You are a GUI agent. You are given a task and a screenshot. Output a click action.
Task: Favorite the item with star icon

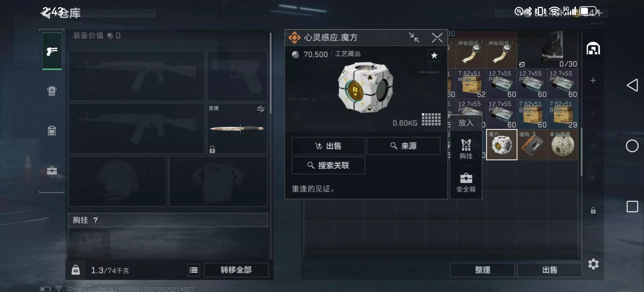pos(434,55)
